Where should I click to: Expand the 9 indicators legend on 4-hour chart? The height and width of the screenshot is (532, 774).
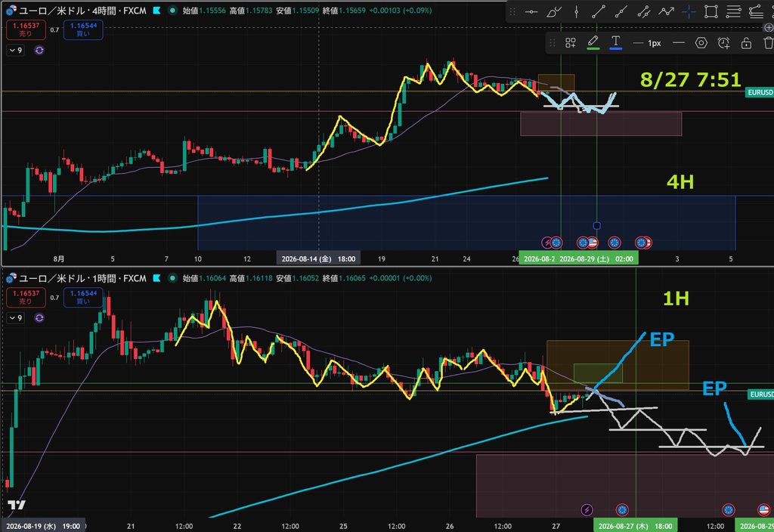click(16, 50)
